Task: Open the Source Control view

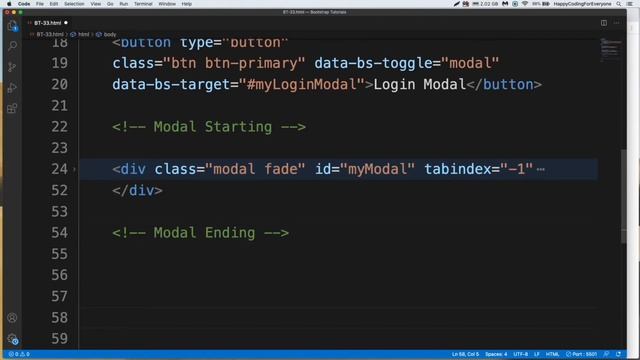Action: (12, 67)
